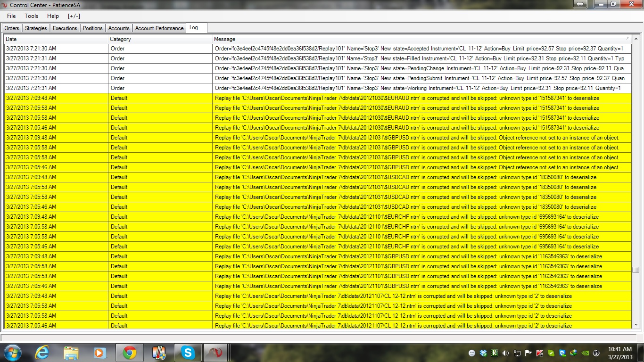Open the taskbar clock showing 10:41 AM

[620, 353]
